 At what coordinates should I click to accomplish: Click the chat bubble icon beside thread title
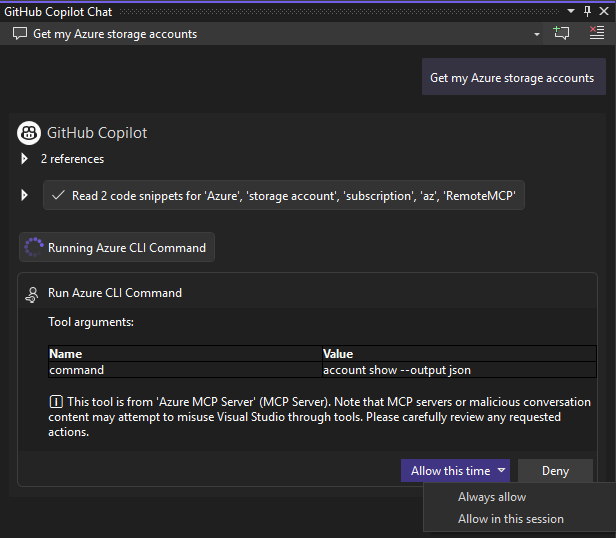coord(20,34)
